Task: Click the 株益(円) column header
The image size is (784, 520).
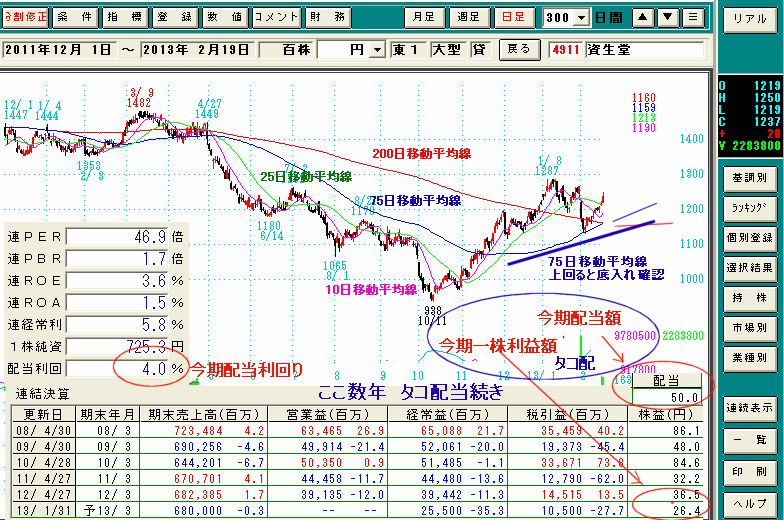Action: click(x=666, y=414)
